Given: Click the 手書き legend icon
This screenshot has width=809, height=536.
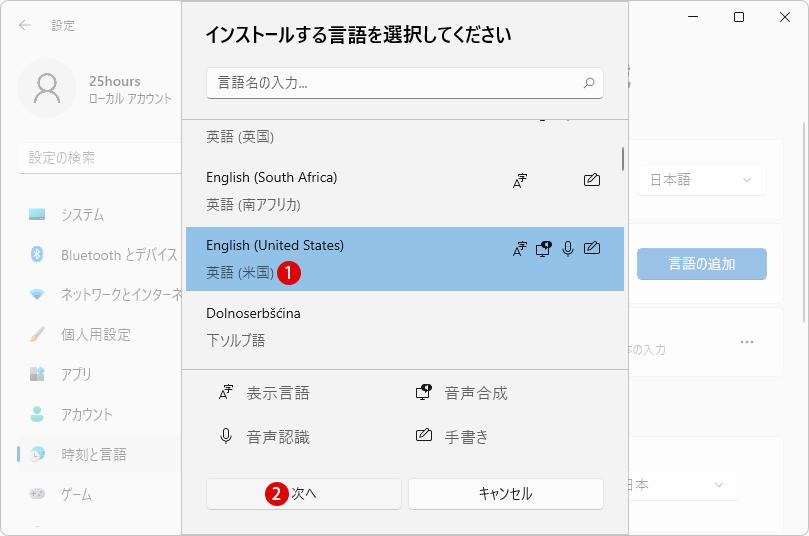Looking at the screenshot, I should click(424, 435).
